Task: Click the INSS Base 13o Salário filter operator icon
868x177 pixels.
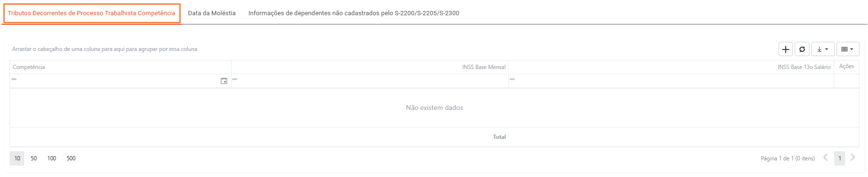Action: click(x=512, y=79)
